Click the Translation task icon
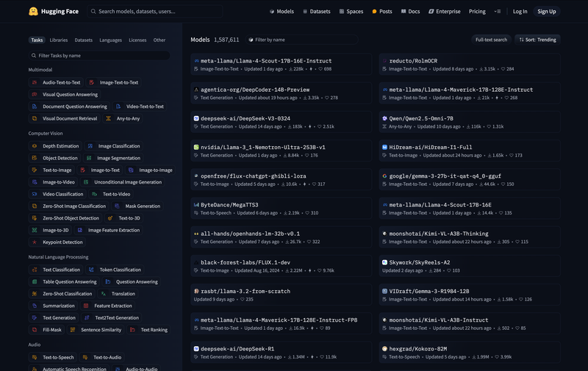Image resolution: width=588 pixels, height=371 pixels. point(104,294)
